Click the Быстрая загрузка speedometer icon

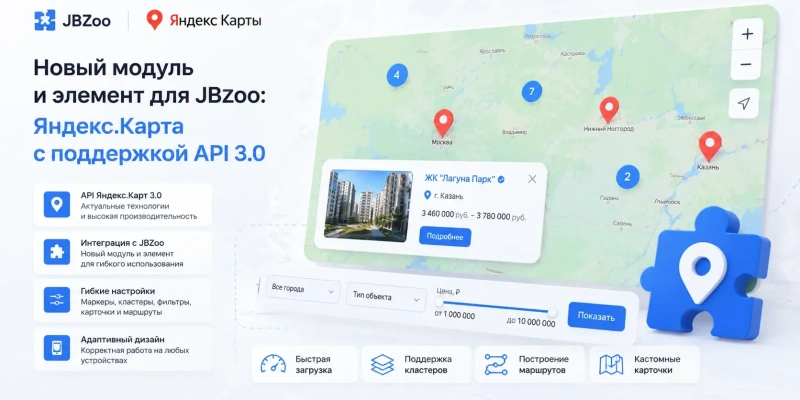[273, 364]
